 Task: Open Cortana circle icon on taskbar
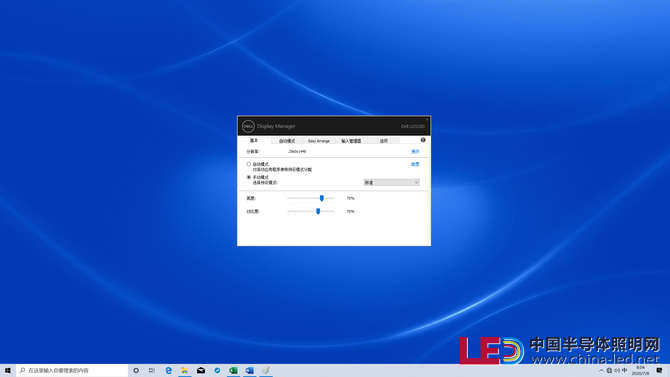[136, 371]
